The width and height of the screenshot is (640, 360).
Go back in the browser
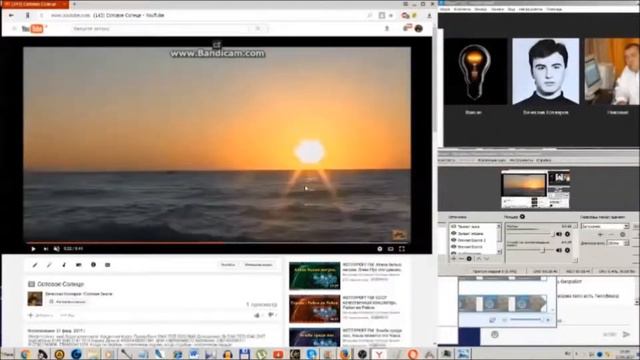click(x=11, y=15)
